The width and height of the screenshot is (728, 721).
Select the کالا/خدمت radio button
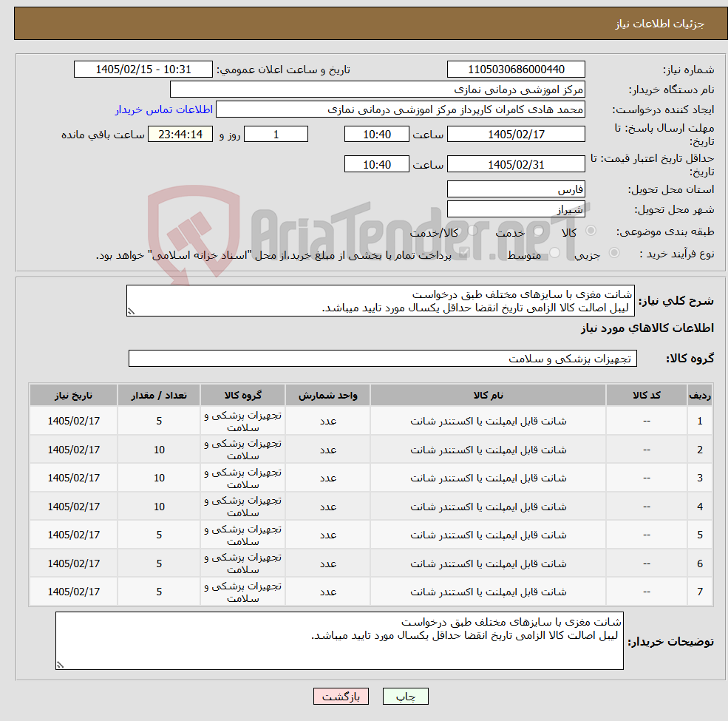[x=472, y=231]
